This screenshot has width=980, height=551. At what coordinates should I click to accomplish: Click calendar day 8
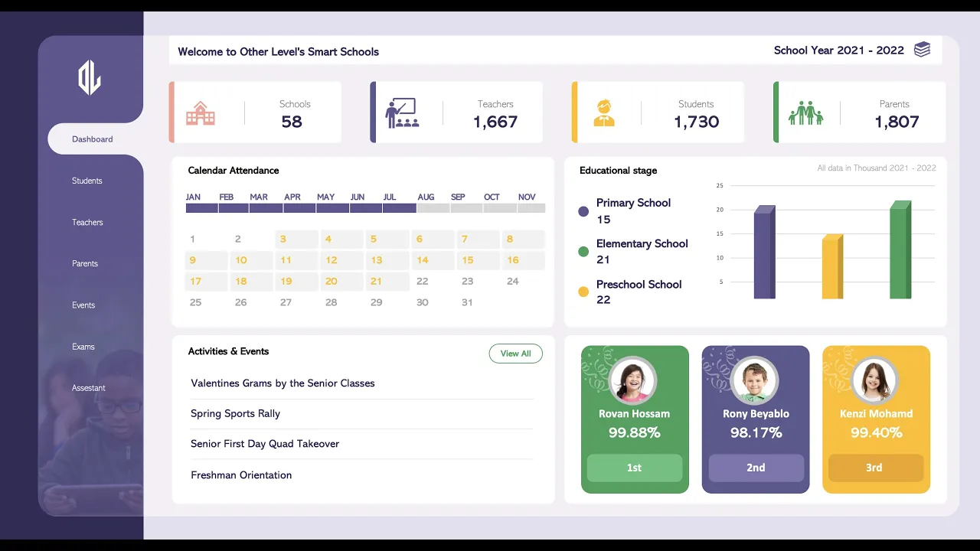(x=524, y=239)
